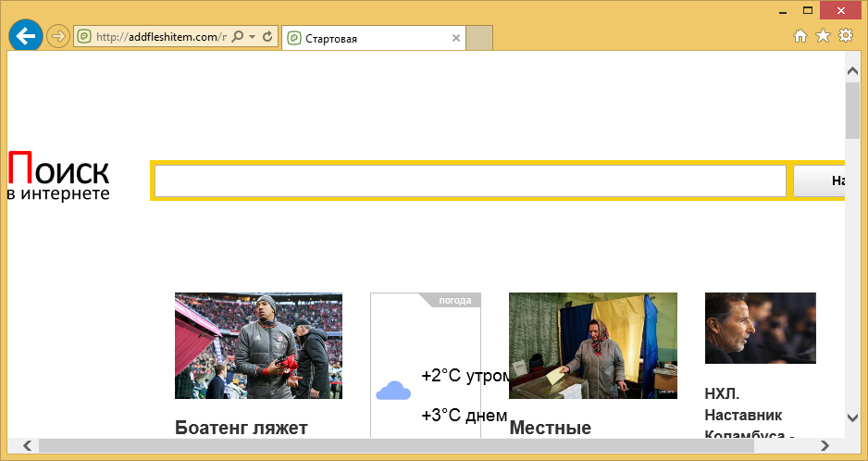Click the search magnifier in address bar
The image size is (868, 461).
[x=238, y=37]
